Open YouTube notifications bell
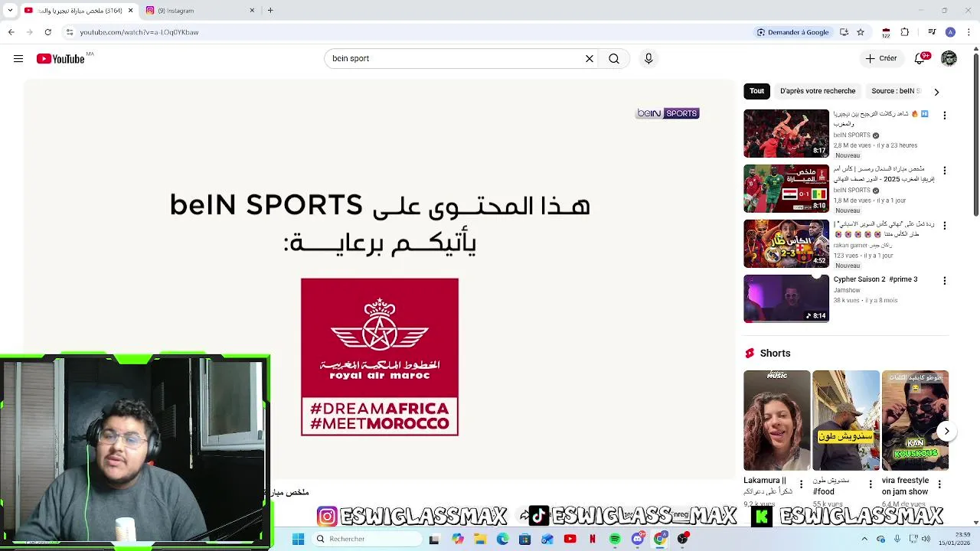 (x=921, y=59)
